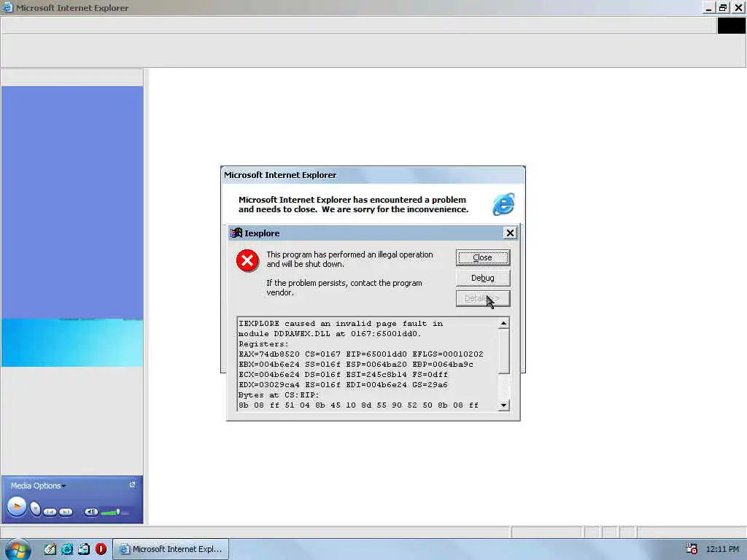
Task: Click the 'Bytes at CS:EIP:' line
Action: pos(279,395)
